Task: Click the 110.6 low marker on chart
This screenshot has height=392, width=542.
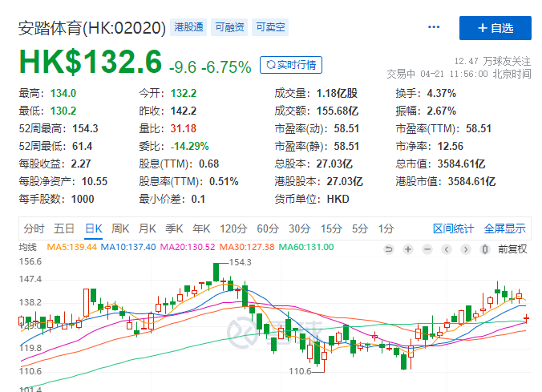Action: [300, 372]
